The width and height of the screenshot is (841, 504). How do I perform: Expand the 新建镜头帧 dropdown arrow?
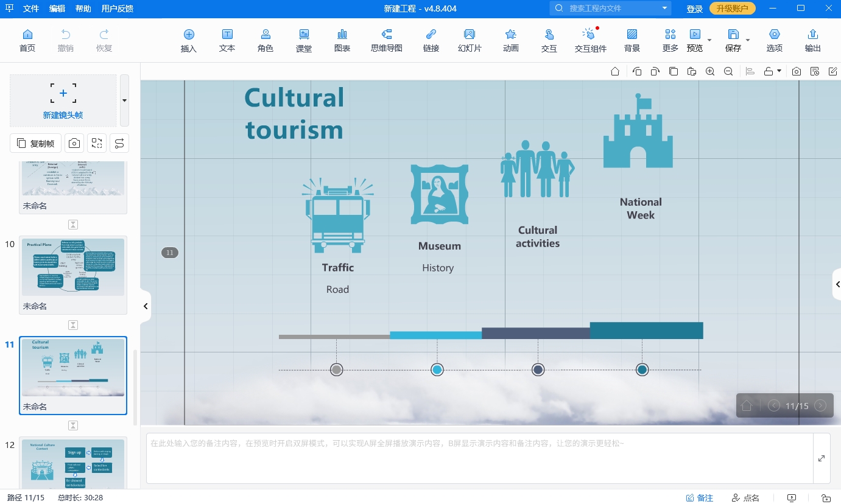[x=124, y=100]
